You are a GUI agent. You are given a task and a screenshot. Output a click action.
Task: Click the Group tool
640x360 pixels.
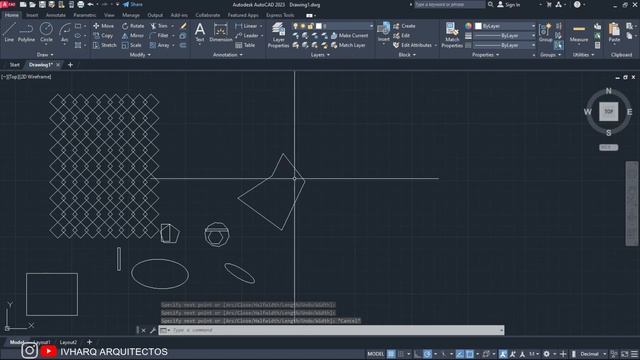click(x=545, y=33)
